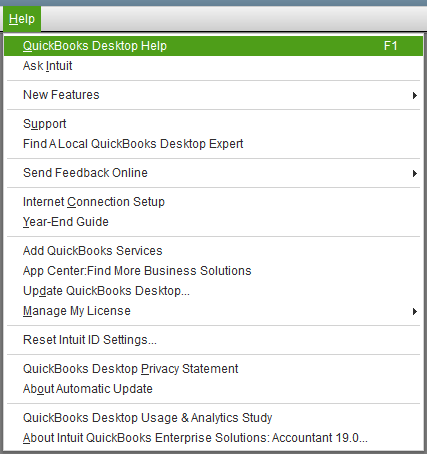Select About Automatic Update
This screenshot has height=454, width=427.
click(x=213, y=389)
